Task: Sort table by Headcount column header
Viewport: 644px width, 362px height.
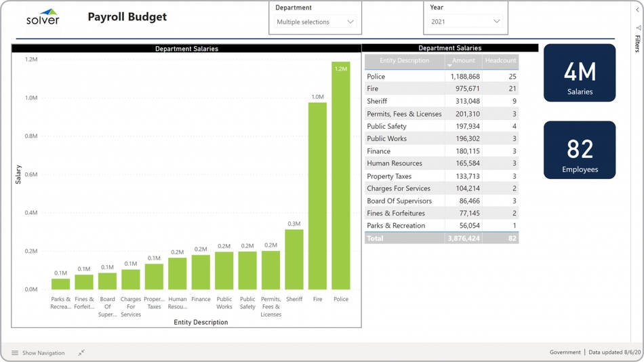Action: (x=500, y=61)
